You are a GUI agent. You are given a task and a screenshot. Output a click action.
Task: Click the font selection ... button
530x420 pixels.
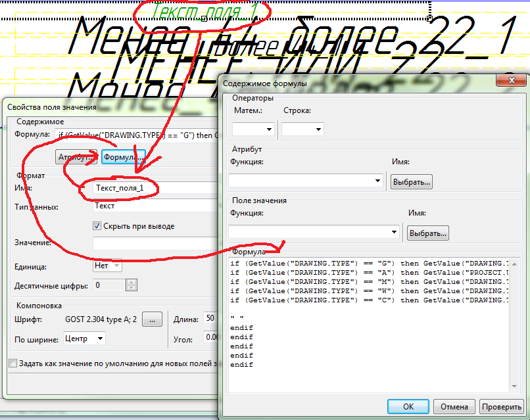152,319
